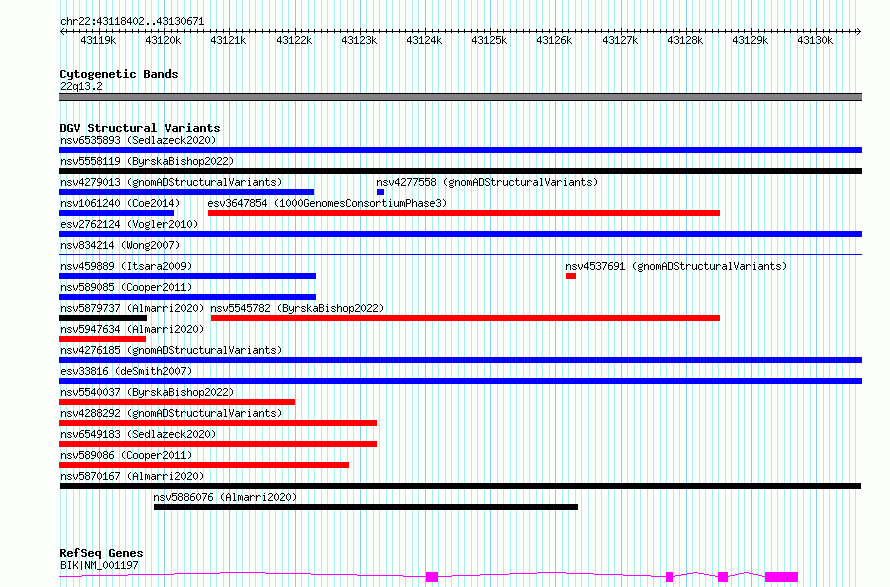Open the nsv5879737 (Almarri2020) label
890x587 pixels.
click(132, 308)
